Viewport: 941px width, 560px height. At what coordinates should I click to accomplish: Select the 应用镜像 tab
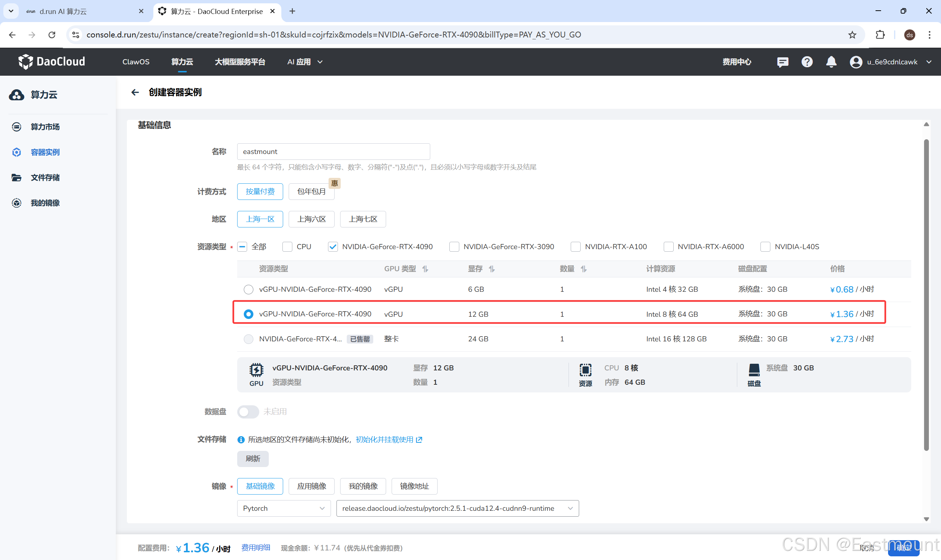point(311,486)
